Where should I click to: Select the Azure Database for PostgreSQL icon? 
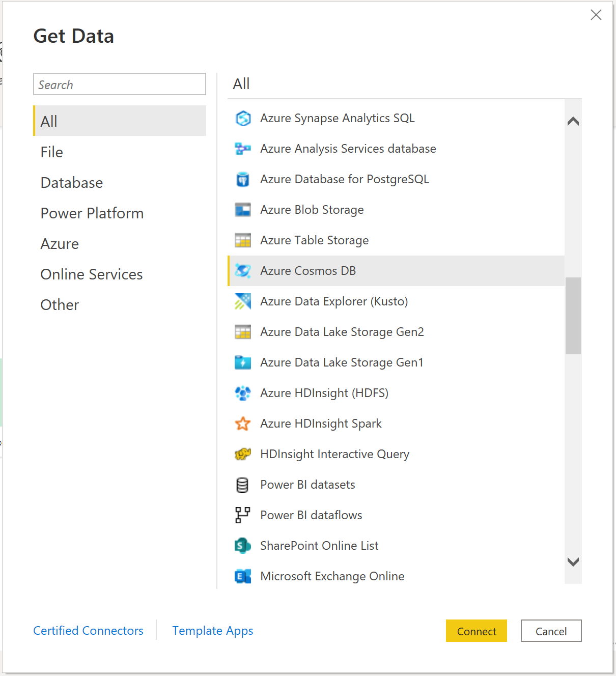tap(243, 179)
